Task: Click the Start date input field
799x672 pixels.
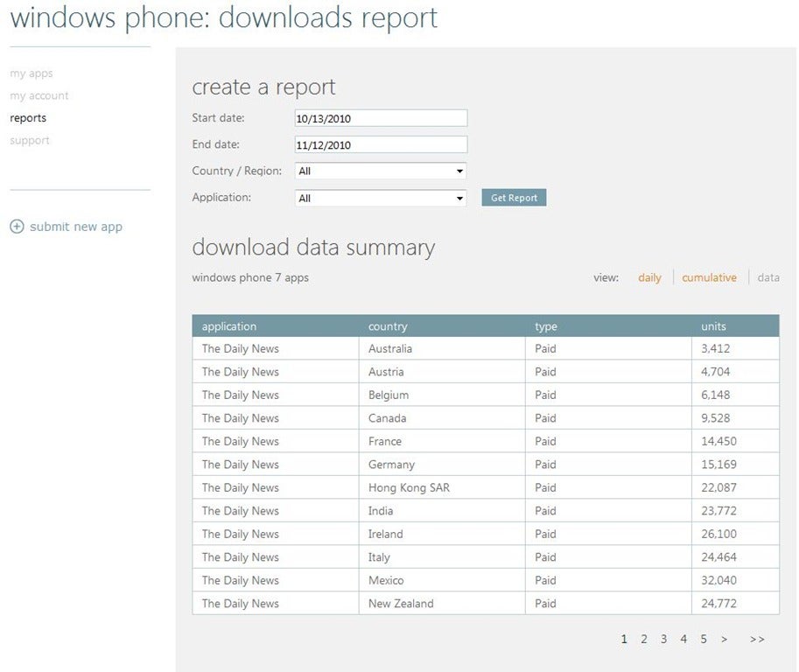Action: pos(381,118)
